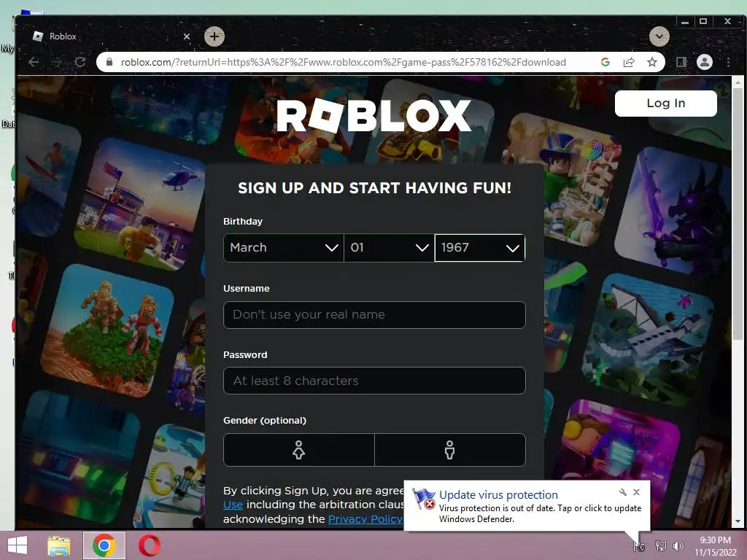Minimize the Chrome window
Image resolution: width=747 pixels, height=560 pixels.
tap(685, 21)
